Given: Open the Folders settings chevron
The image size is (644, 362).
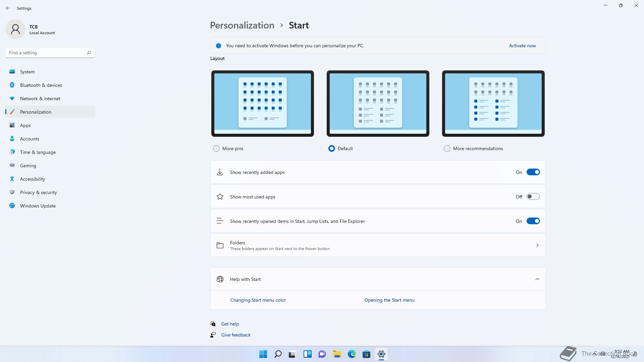Looking at the screenshot, I should tap(537, 245).
